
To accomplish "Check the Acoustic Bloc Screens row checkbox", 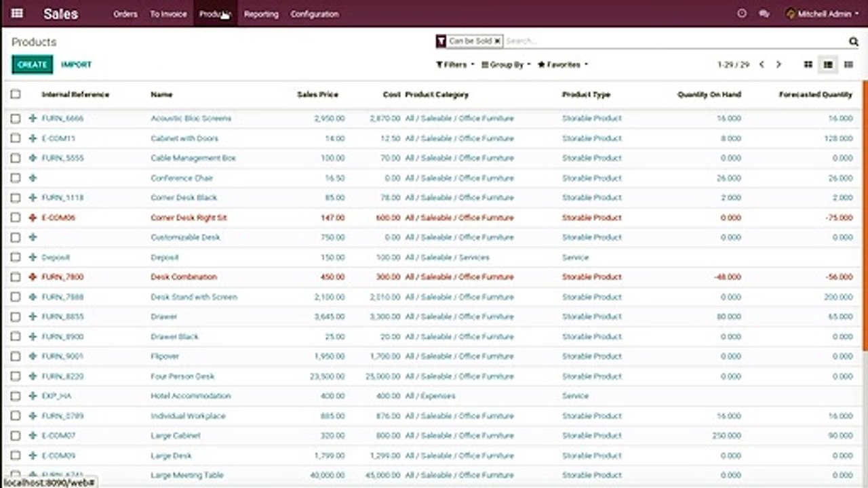I will pyautogui.click(x=16, y=118).
